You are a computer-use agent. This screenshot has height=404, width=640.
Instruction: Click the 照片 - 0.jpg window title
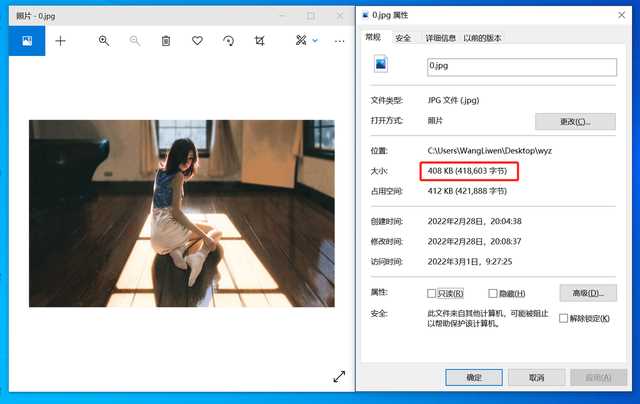[x=36, y=16]
